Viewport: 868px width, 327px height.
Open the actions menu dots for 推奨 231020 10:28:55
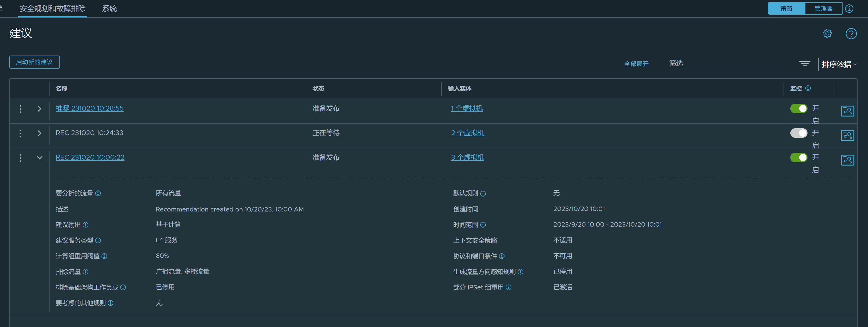point(20,108)
